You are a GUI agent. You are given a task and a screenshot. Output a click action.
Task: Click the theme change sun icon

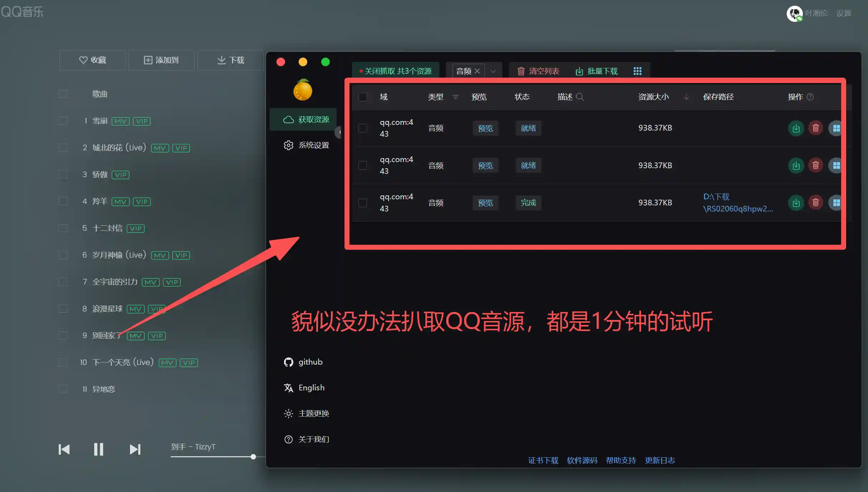[288, 414]
